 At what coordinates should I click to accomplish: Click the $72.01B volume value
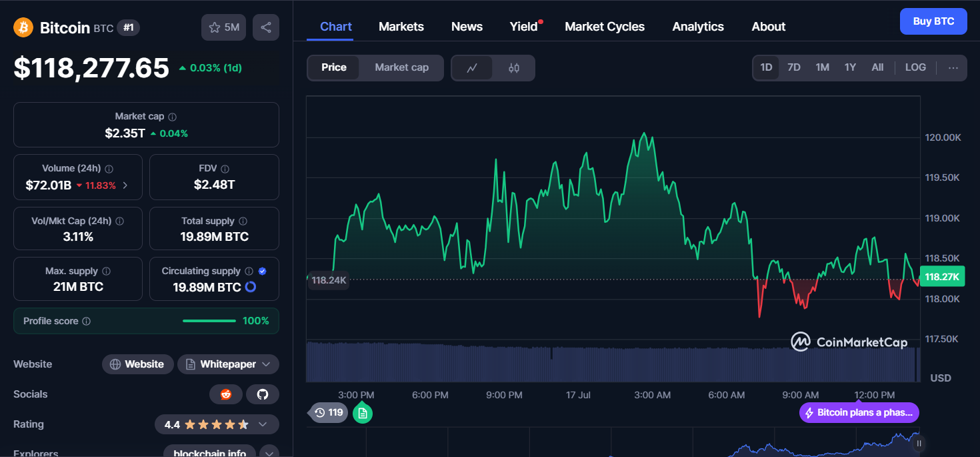pos(48,185)
